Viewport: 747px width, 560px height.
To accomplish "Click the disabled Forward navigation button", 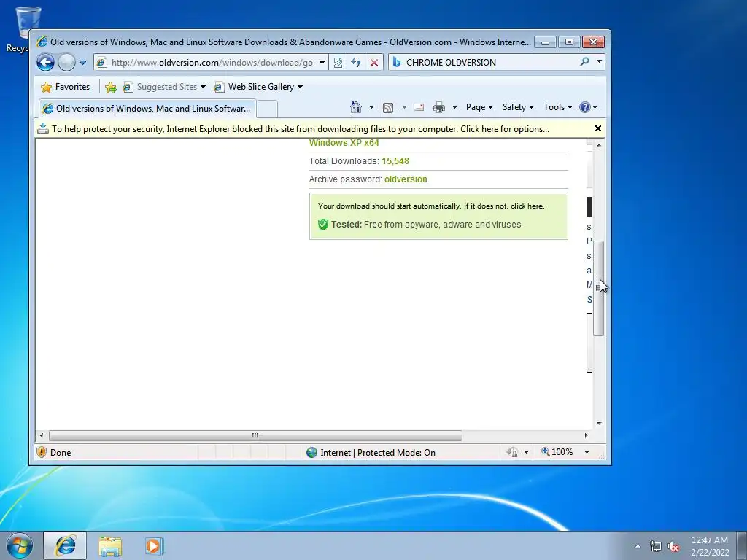I will [66, 63].
